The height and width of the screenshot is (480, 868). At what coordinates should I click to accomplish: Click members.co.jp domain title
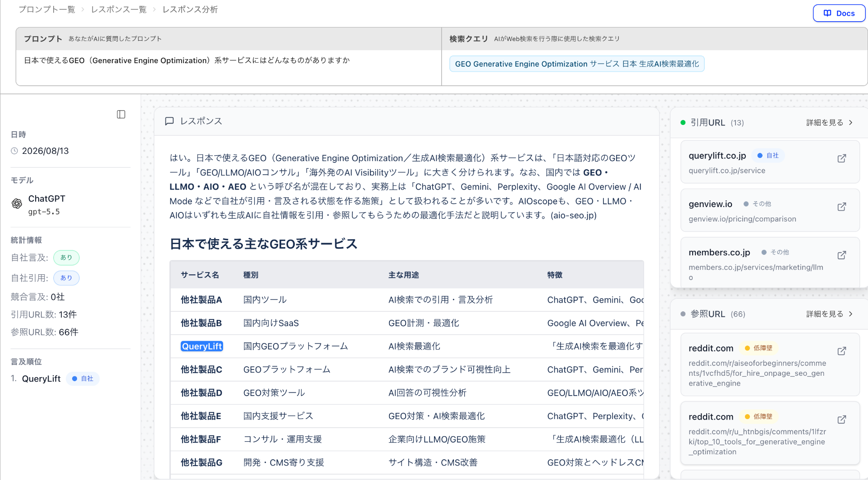(719, 252)
